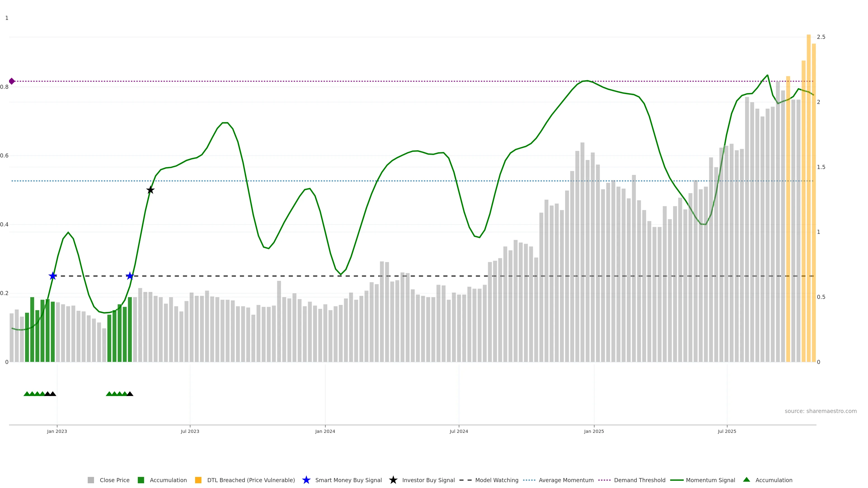The height and width of the screenshot is (488, 868).
Task: Toggle the Close Price legend entry
Action: point(114,480)
